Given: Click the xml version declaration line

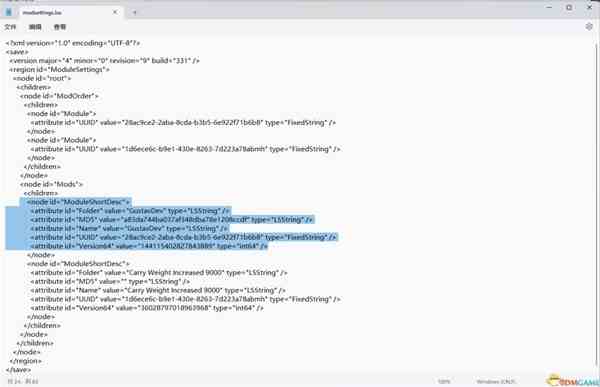Looking at the screenshot, I should (x=73, y=43).
